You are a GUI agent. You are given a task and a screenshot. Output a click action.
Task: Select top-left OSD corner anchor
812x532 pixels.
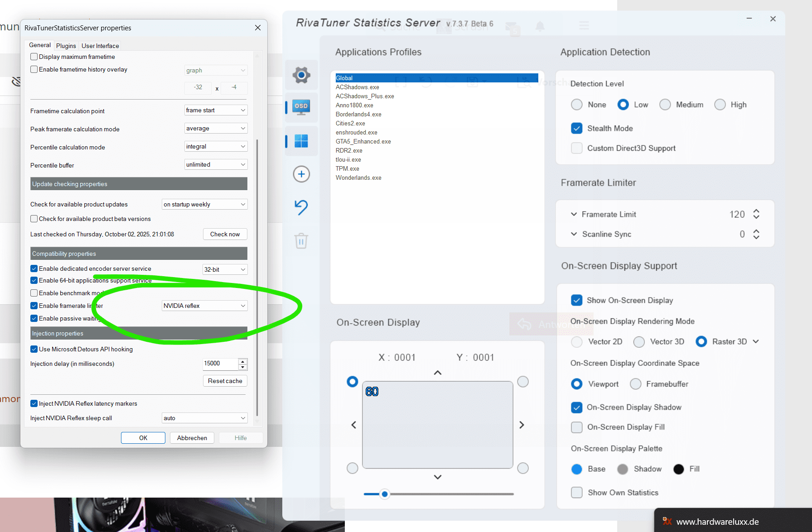(352, 382)
